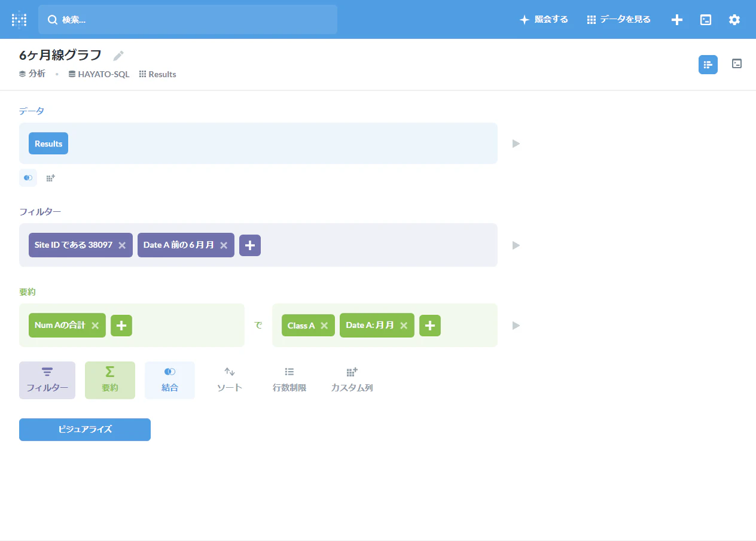Open the new item plus icon in header
756x541 pixels.
pos(677,20)
